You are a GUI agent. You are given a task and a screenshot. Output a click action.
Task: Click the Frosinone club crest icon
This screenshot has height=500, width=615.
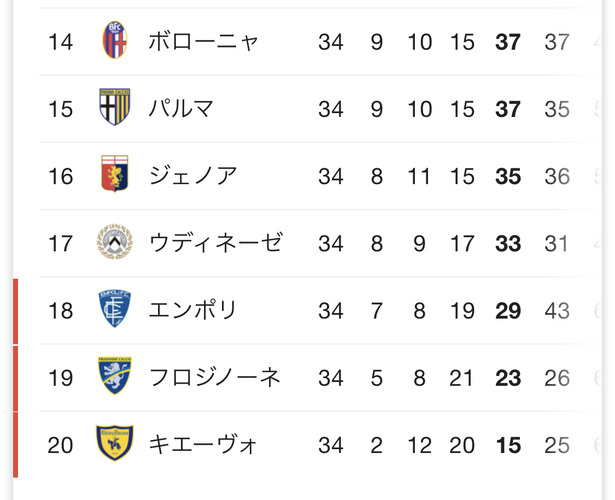(115, 376)
